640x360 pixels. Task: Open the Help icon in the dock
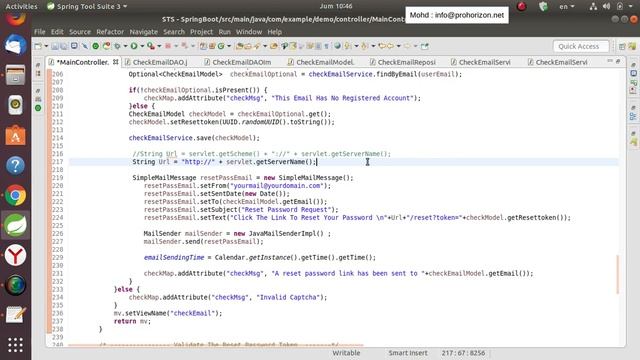point(16,166)
